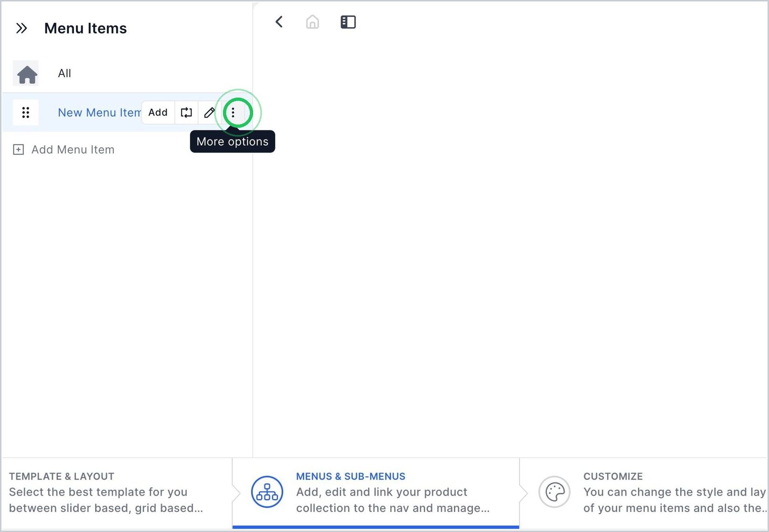The height and width of the screenshot is (532, 769).
Task: Click the replace/swap icon on New Menu Item
Action: (x=186, y=113)
